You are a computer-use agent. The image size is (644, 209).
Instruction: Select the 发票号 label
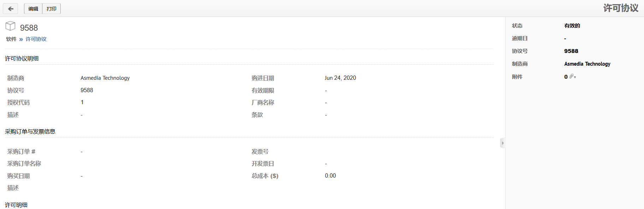click(x=260, y=152)
